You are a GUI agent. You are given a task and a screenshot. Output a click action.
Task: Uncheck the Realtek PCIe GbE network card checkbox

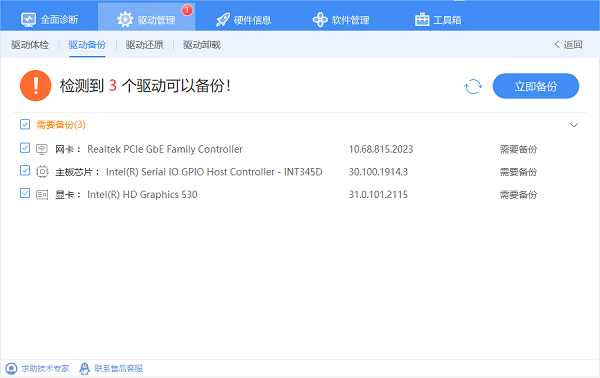click(x=25, y=148)
